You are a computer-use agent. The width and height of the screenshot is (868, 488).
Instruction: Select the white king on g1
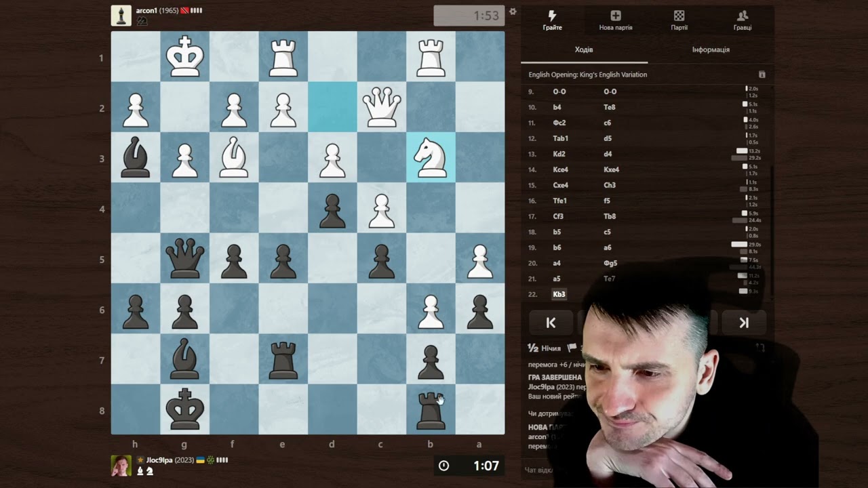coord(184,56)
